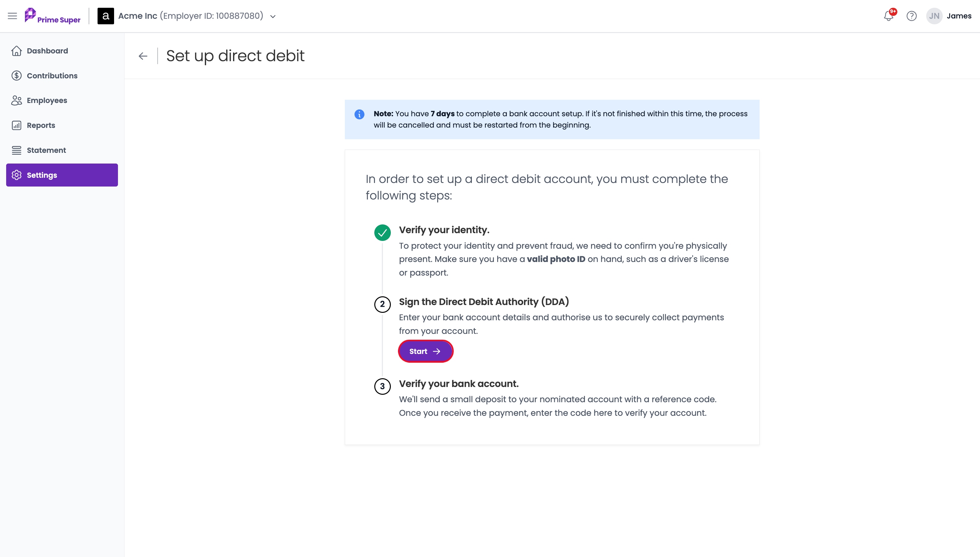Click the step 3 circle indicator
980x557 pixels.
tap(382, 386)
